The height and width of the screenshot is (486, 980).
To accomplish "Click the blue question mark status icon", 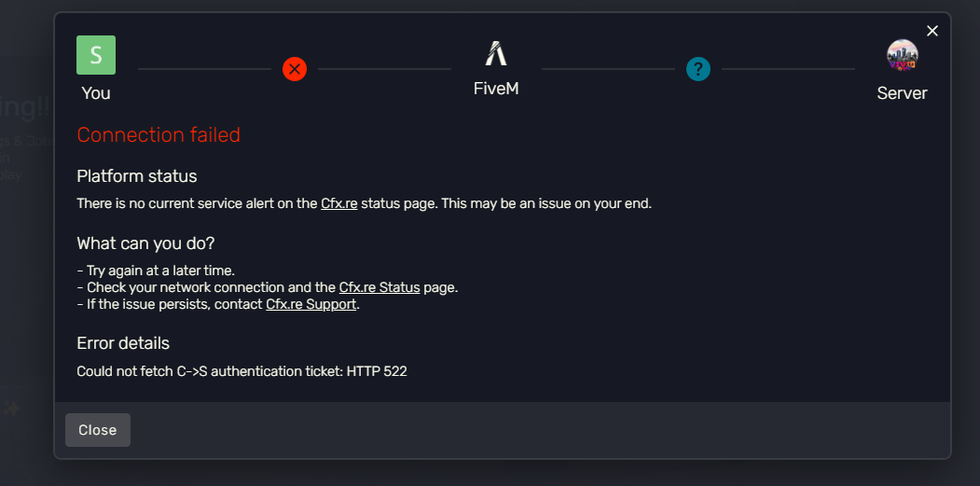I will 698,68.
